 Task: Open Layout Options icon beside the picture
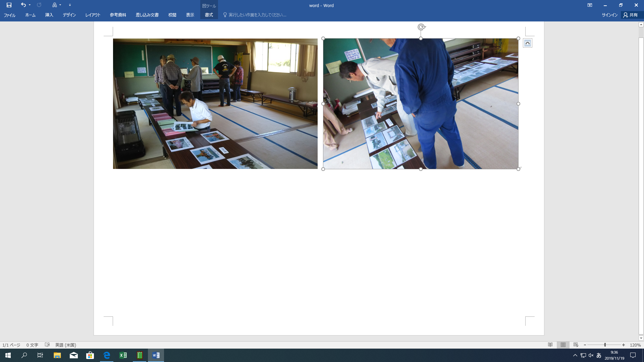tap(528, 43)
